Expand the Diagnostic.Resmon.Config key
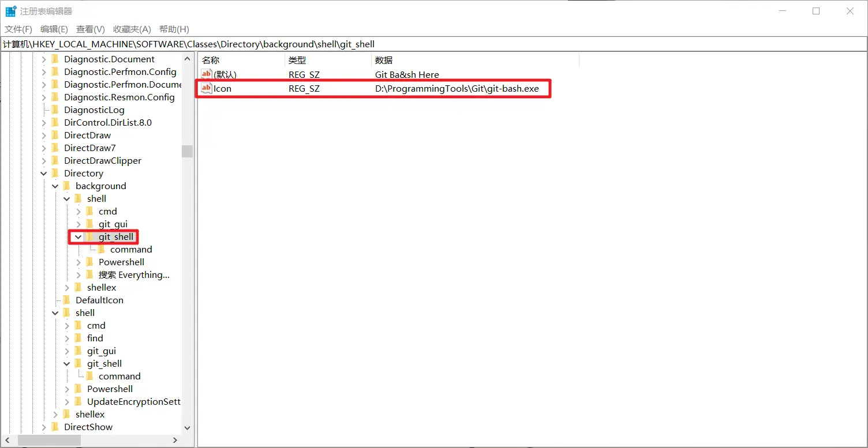Viewport: 868px width, 448px height. [44, 97]
